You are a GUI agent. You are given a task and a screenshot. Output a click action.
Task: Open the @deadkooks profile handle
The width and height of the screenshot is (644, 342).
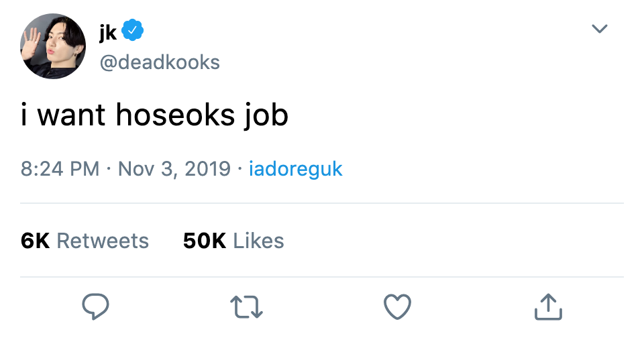tap(160, 62)
